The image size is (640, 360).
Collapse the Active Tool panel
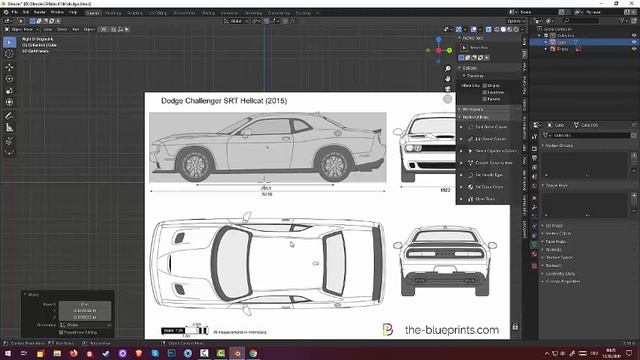pyautogui.click(x=460, y=38)
